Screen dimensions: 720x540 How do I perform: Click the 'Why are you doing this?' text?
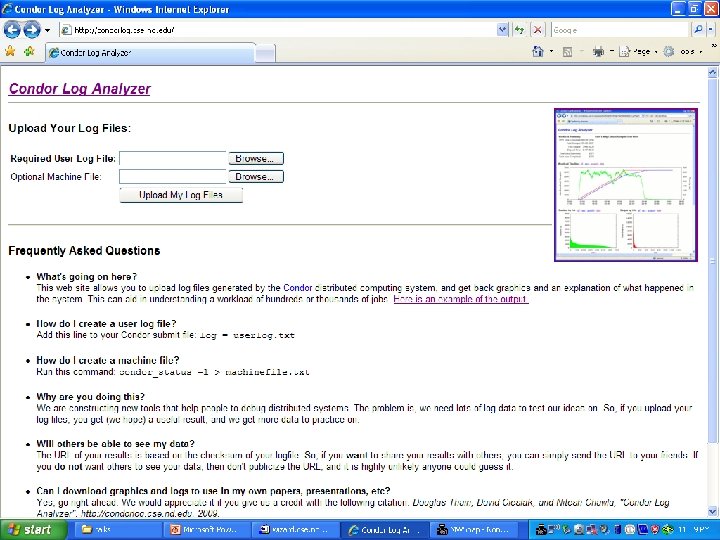pyautogui.click(x=90, y=396)
